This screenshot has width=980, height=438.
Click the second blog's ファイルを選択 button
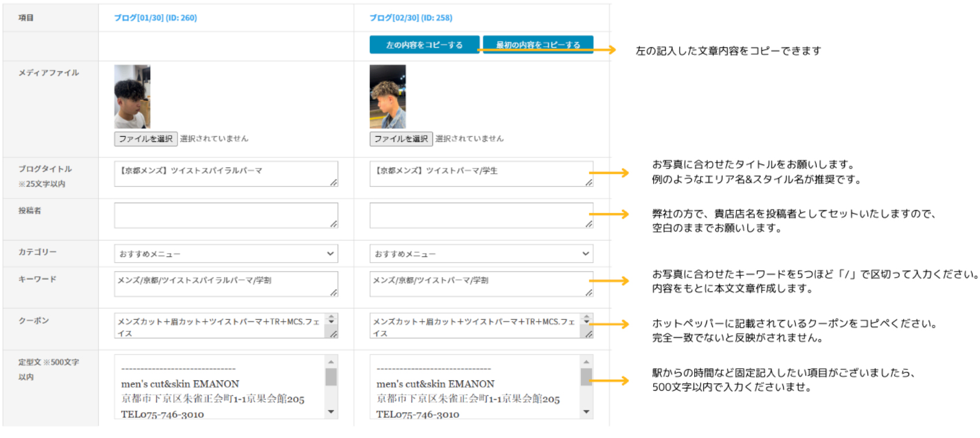click(x=401, y=139)
